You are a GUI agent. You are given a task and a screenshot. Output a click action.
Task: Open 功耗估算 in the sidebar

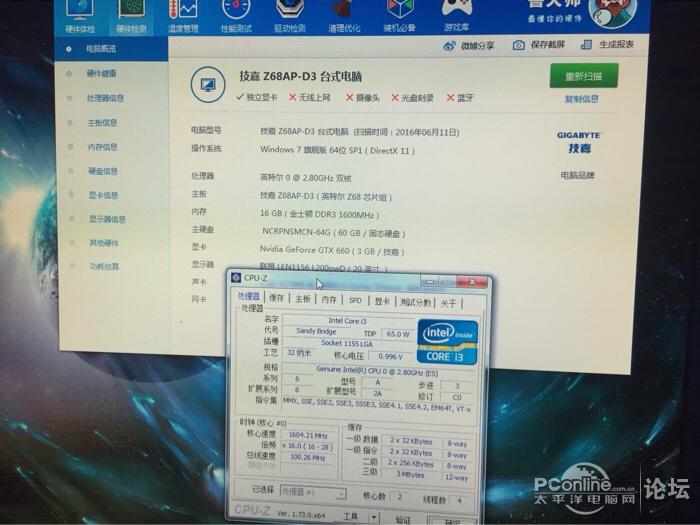(x=104, y=267)
